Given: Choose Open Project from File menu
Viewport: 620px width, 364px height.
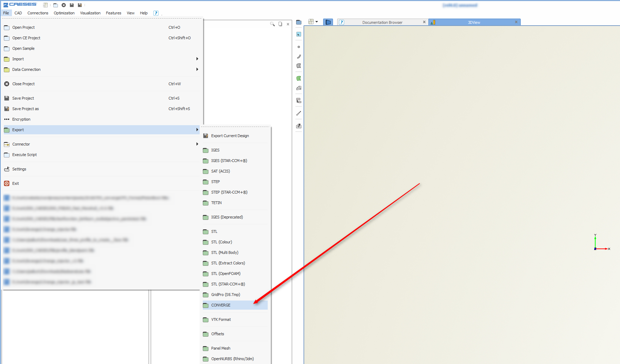Looking at the screenshot, I should (x=101, y=27).
